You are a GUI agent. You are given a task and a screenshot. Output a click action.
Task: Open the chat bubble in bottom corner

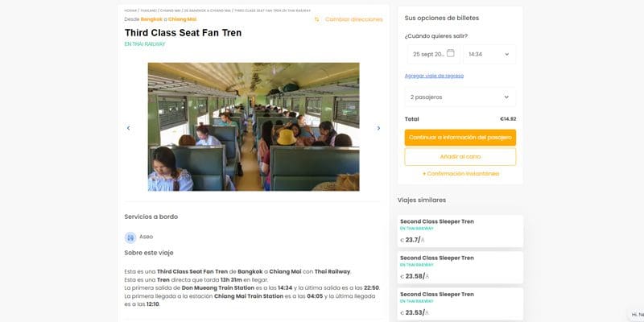pos(635,314)
